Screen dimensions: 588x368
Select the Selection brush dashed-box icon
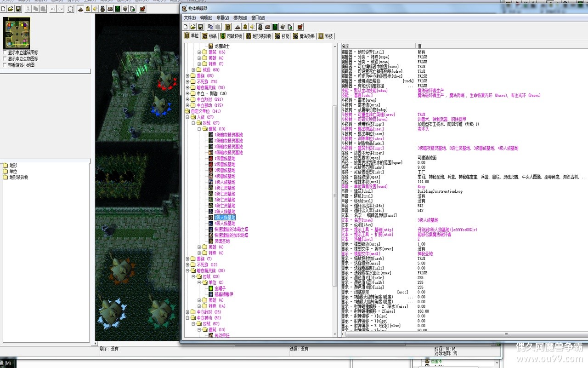71,9
